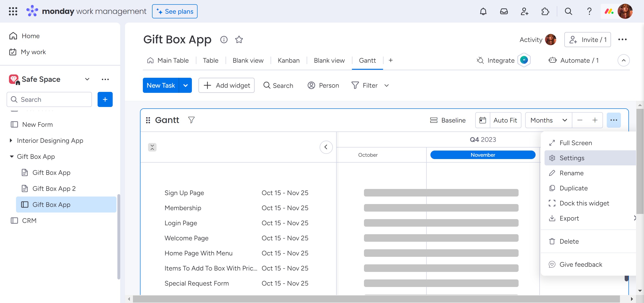Select Duplicate in the widget menu
This screenshot has height=303, width=644.
tap(590, 188)
